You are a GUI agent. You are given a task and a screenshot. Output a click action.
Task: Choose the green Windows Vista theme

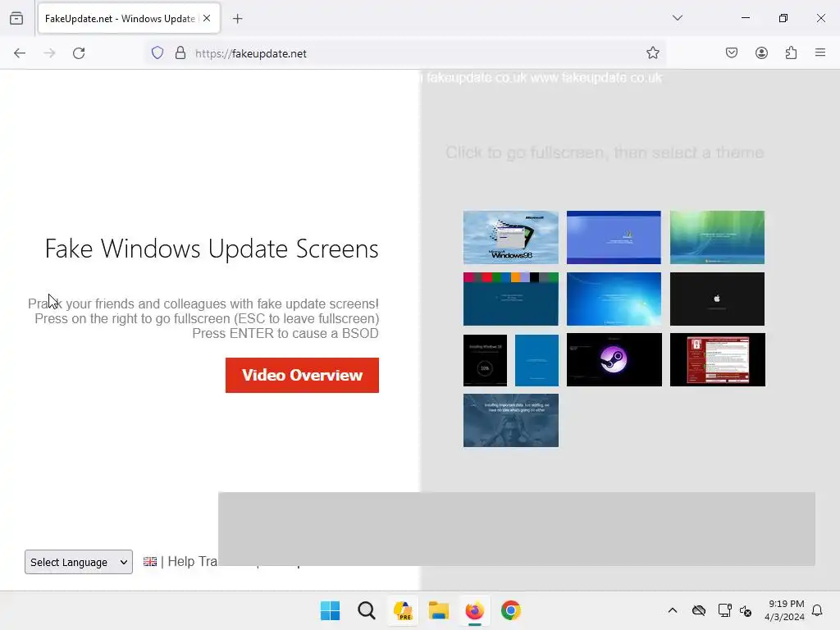[x=717, y=237]
